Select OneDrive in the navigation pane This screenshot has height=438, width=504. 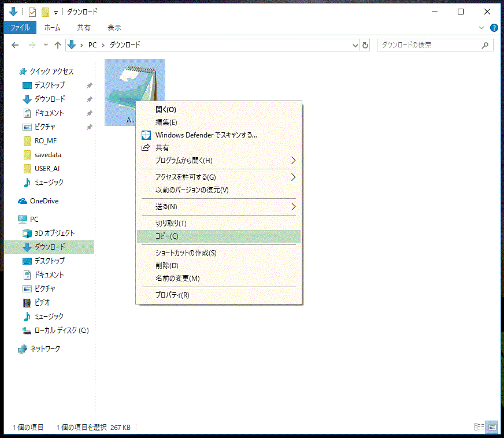click(44, 201)
